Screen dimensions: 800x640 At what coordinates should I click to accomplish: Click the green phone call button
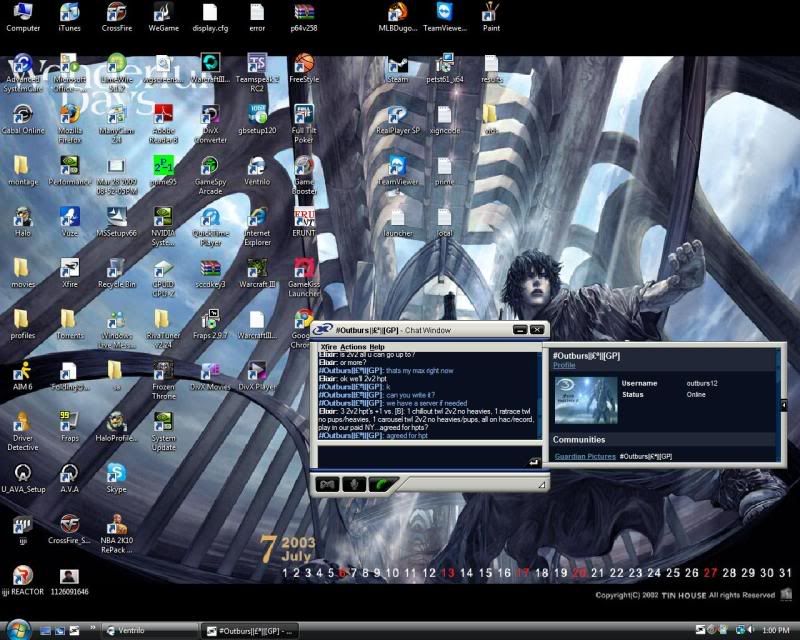tap(382, 485)
